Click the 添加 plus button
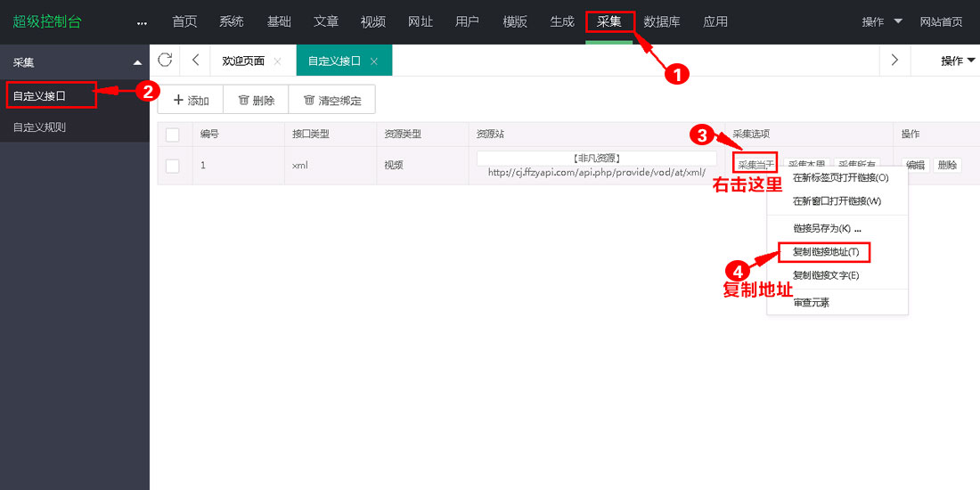This screenshot has height=490, width=980. pos(191,101)
